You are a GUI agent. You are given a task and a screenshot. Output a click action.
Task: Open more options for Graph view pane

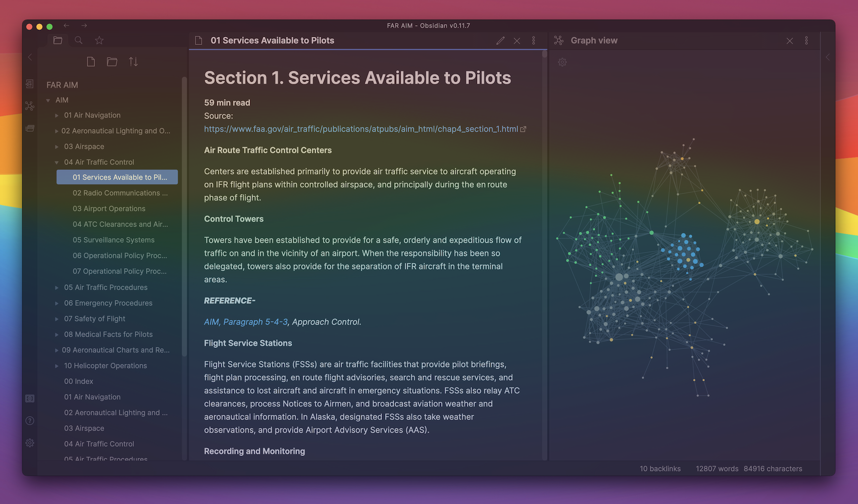click(806, 40)
